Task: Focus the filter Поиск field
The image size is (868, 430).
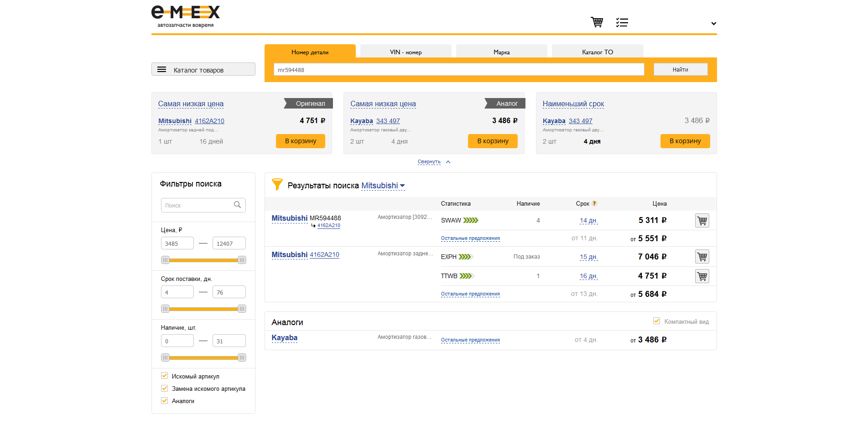Action: (203, 205)
